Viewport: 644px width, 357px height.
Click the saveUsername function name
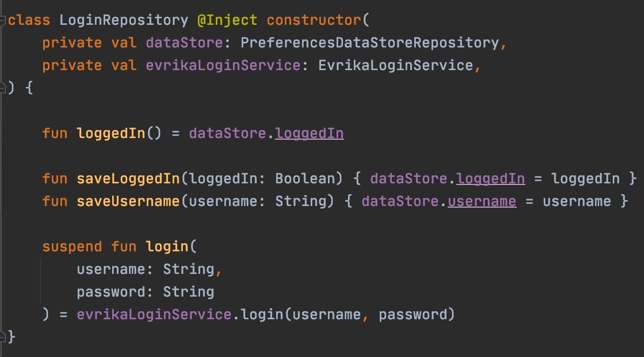(128, 202)
